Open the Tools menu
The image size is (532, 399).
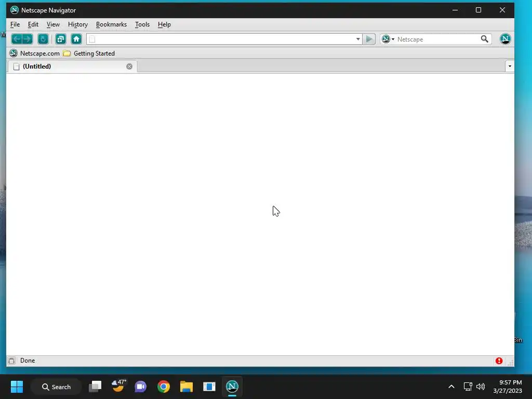[142, 24]
